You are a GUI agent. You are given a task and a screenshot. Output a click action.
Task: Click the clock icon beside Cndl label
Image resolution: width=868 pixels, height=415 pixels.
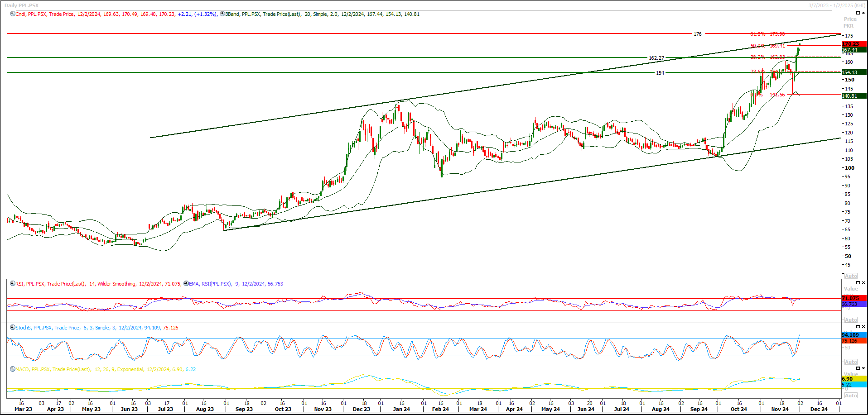click(13, 14)
